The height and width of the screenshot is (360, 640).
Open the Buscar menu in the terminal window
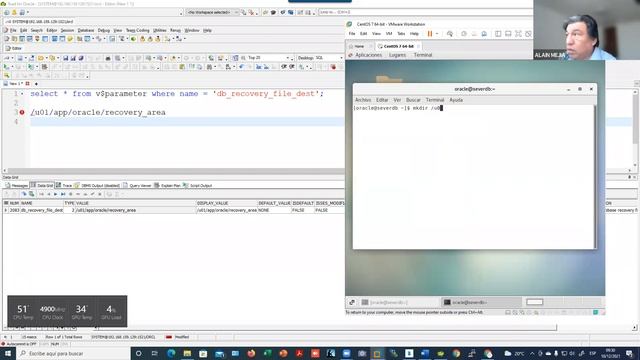413,100
